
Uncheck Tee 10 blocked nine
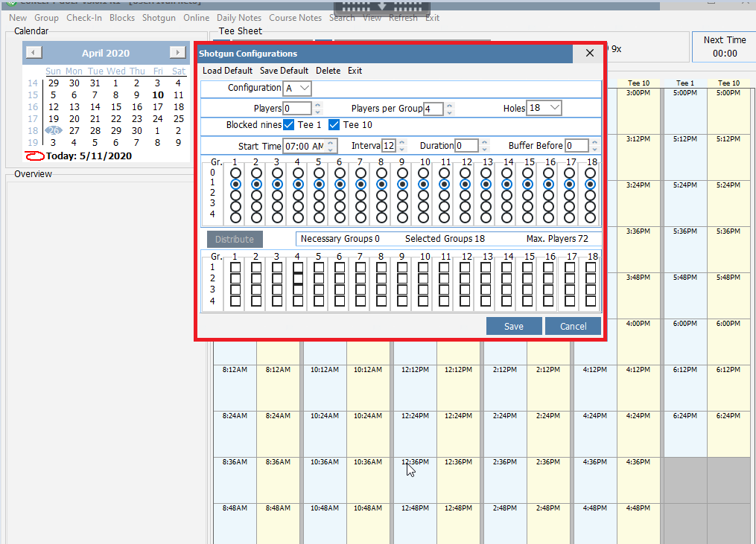[x=334, y=125]
